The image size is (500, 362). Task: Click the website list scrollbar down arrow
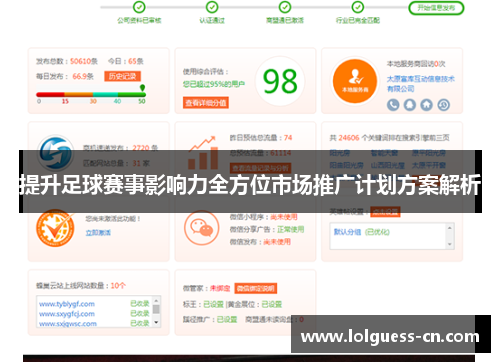click(156, 323)
